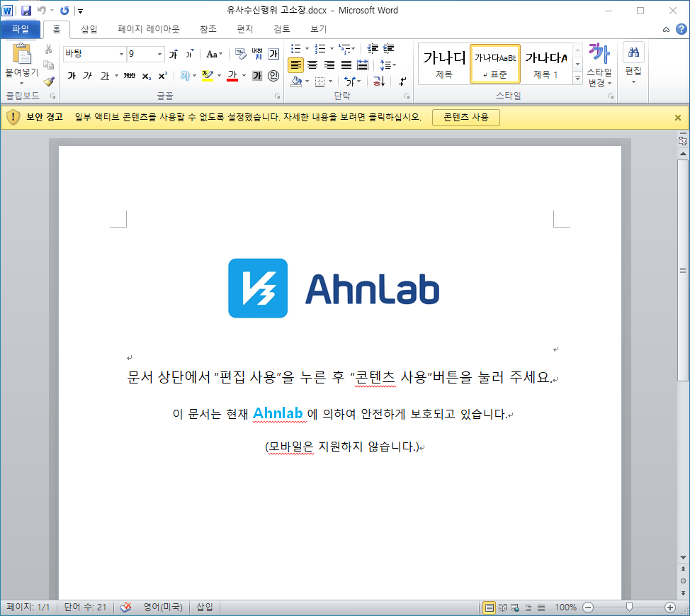The width and height of the screenshot is (690, 616).
Task: Apply the 제목 1 style
Action: [x=545, y=64]
